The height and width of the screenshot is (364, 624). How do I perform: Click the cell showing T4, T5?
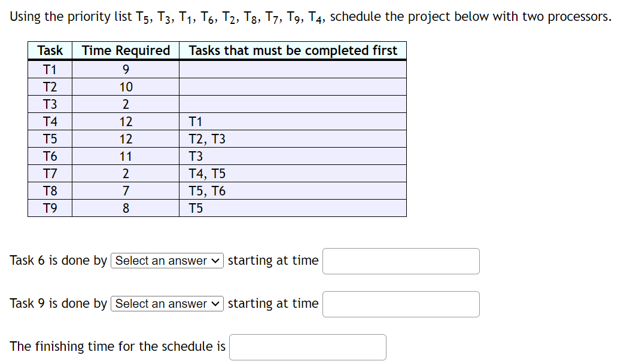pyautogui.click(x=201, y=173)
